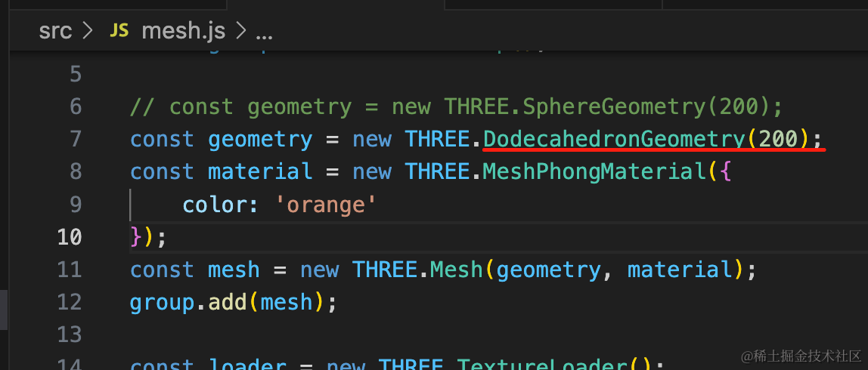Click line number 8 in gutter

[x=76, y=171]
